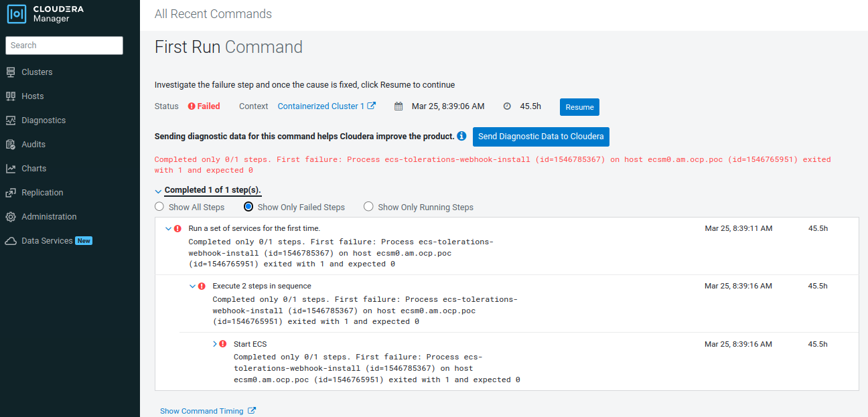Open Containerized Cluster 1 external link icon

[372, 105]
